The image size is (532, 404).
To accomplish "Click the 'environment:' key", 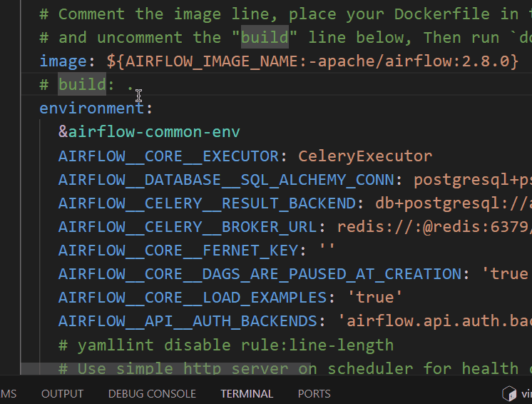I will (x=96, y=108).
